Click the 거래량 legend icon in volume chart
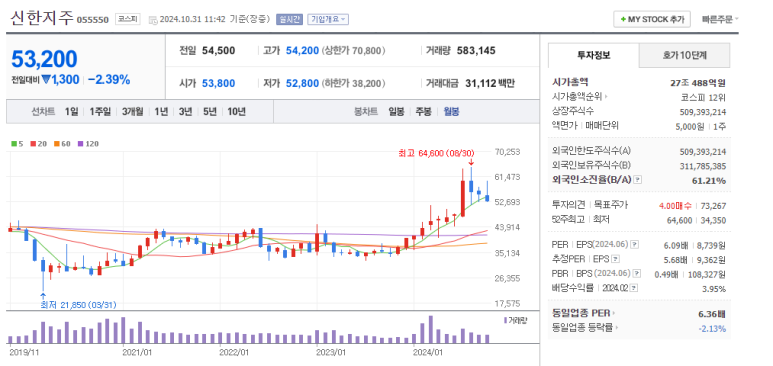This screenshot has width=773, height=366. 505,321
